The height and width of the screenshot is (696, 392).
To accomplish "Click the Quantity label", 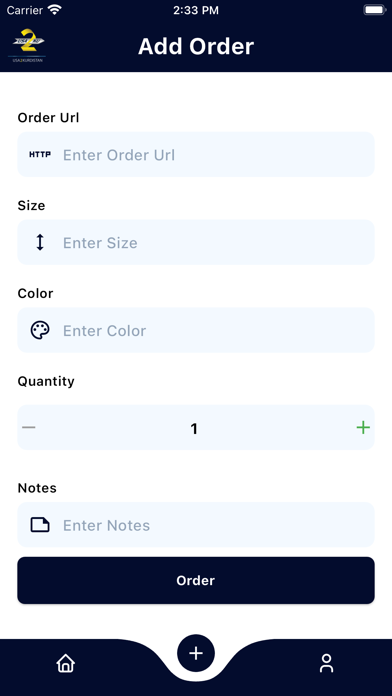I will tap(46, 382).
